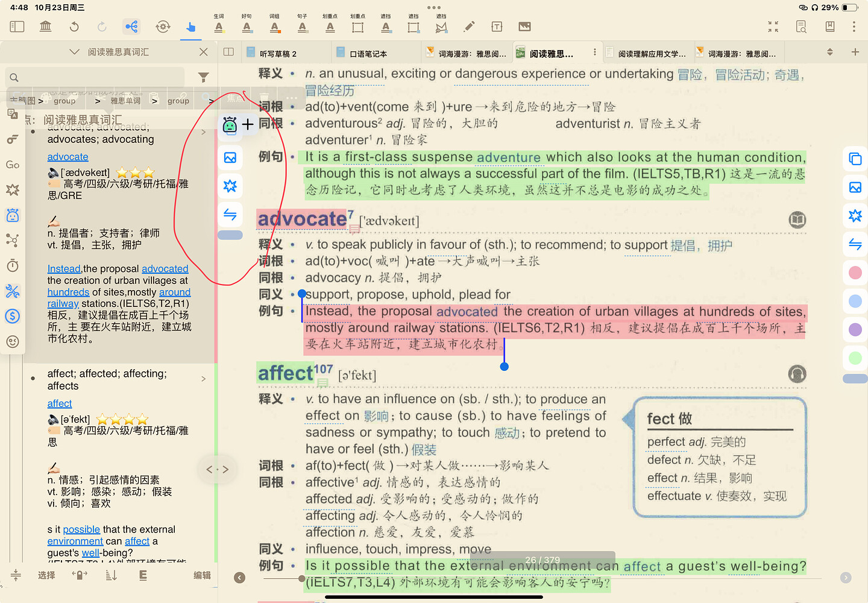Select the pink color swatch
Viewport: 868px width, 603px height.
point(855,273)
